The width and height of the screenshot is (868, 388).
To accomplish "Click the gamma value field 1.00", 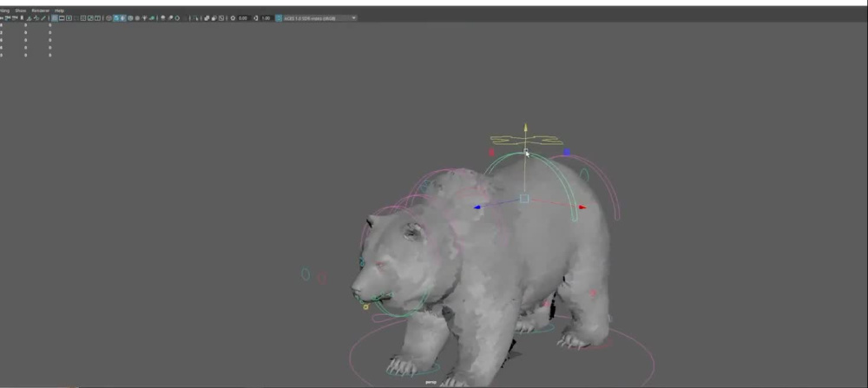I will point(266,17).
